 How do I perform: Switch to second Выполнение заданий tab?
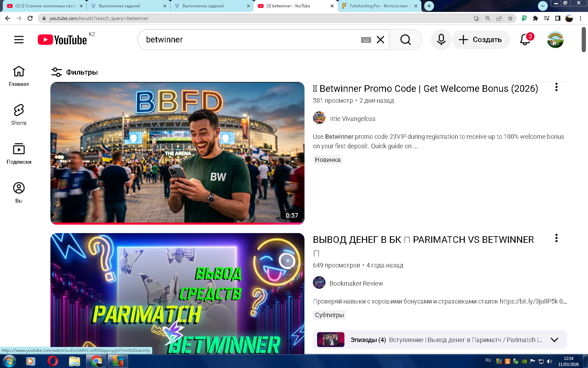[x=212, y=6]
